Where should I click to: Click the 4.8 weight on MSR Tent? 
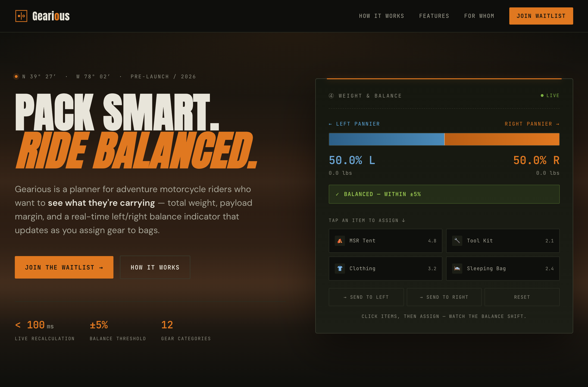pyautogui.click(x=432, y=241)
